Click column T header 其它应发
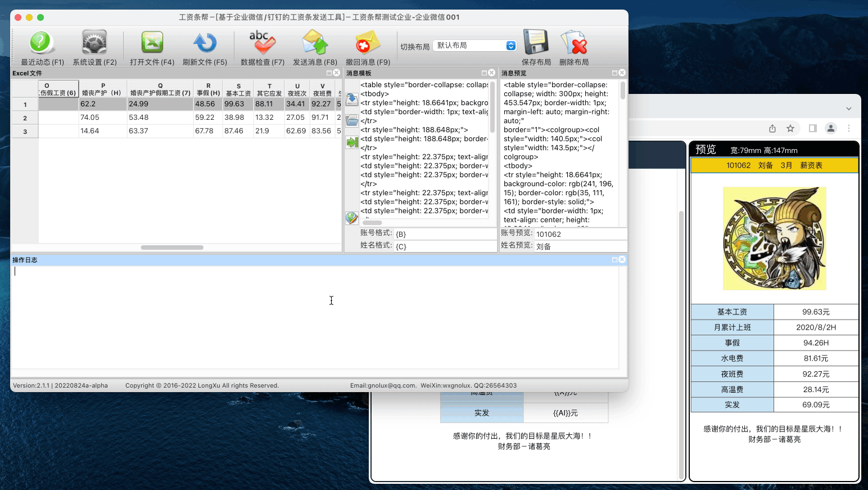The height and width of the screenshot is (490, 868). pos(269,89)
